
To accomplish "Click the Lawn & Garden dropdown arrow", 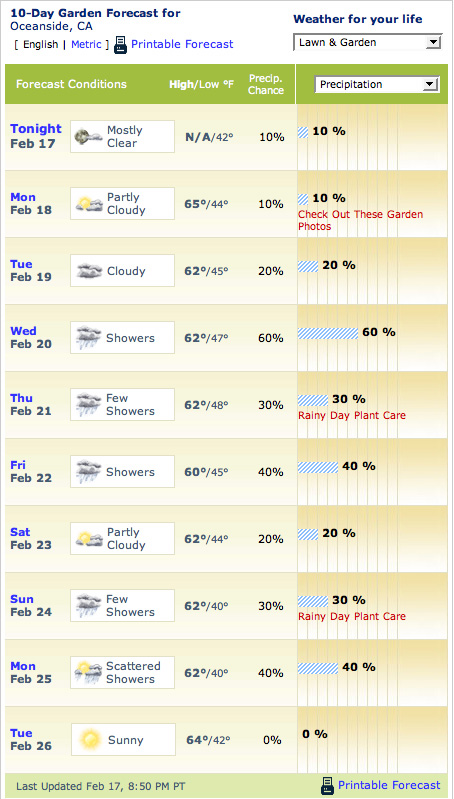I will (433, 42).
